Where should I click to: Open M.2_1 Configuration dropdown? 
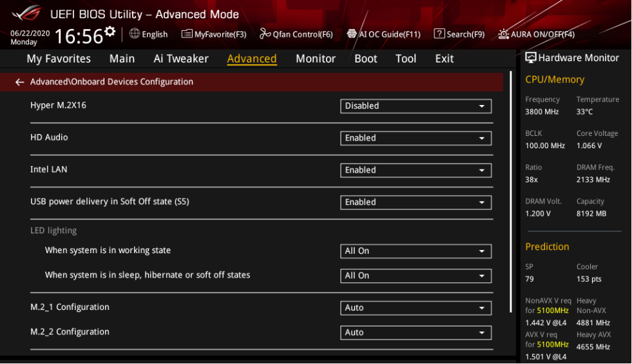(x=416, y=308)
